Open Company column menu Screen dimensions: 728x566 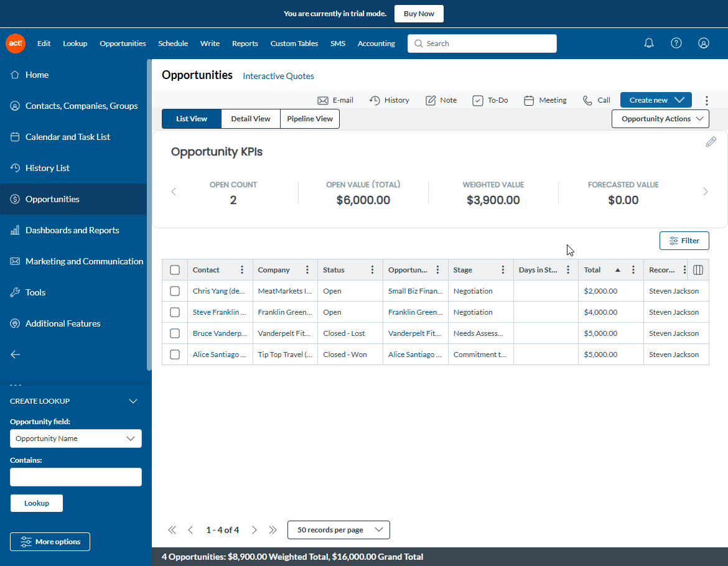(x=307, y=270)
